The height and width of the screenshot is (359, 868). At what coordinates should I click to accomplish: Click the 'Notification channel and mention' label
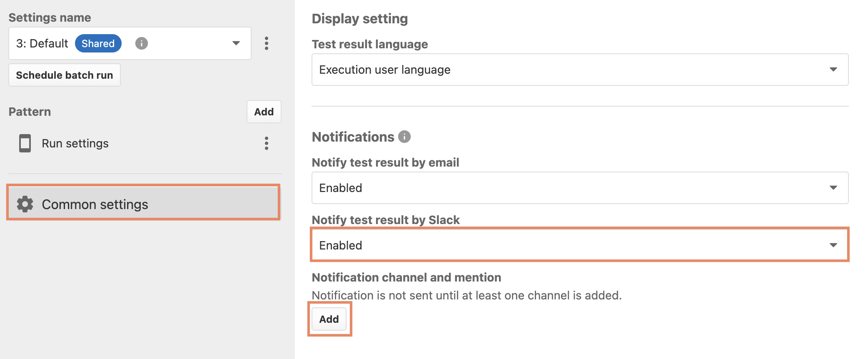[x=407, y=277]
